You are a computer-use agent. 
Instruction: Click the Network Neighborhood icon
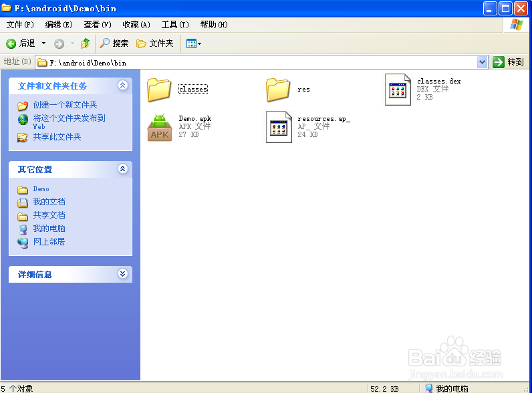coord(23,243)
